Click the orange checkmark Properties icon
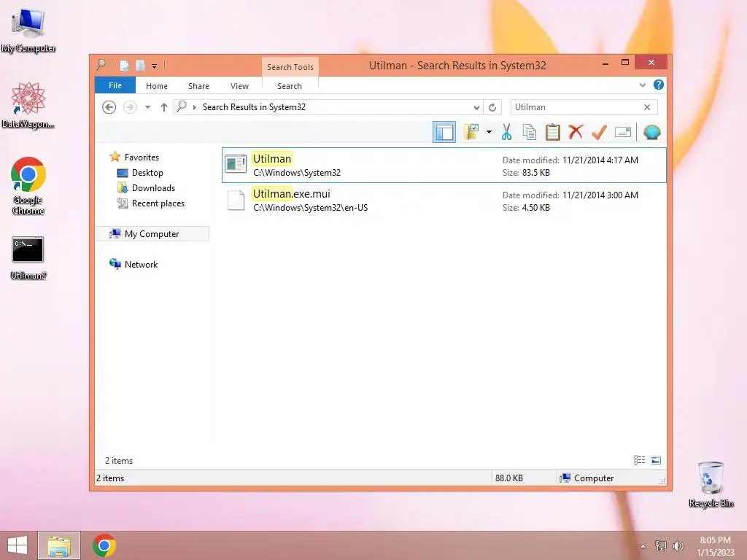The width and height of the screenshot is (747, 560). tap(599, 132)
